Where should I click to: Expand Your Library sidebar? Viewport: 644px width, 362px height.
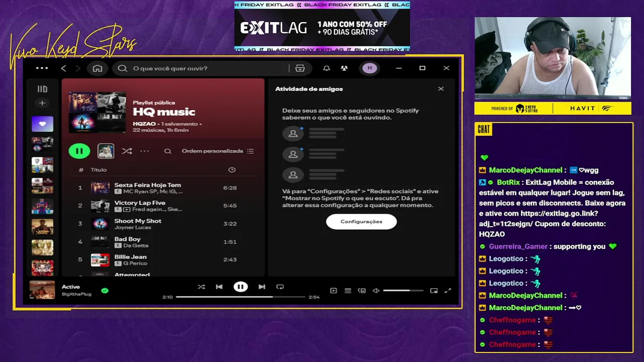pos(42,89)
